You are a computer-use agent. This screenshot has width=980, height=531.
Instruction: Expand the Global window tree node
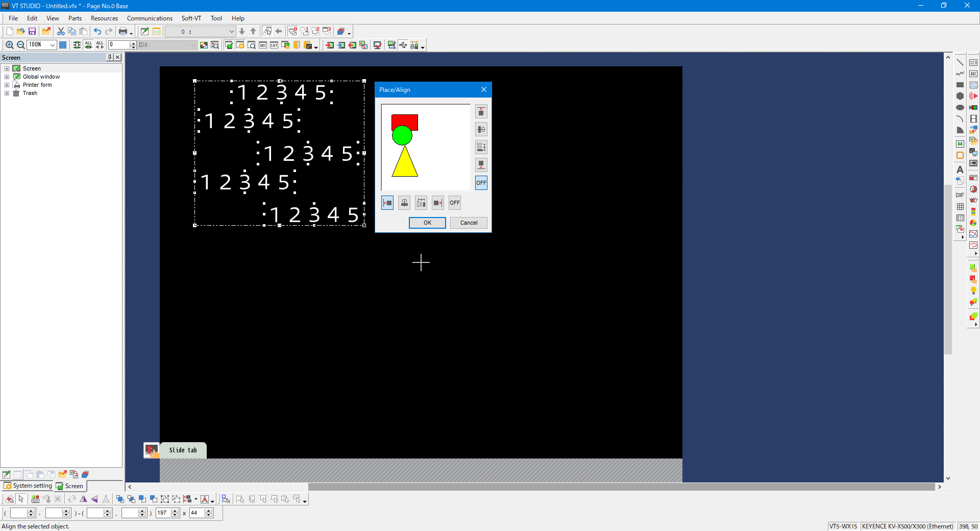point(7,77)
